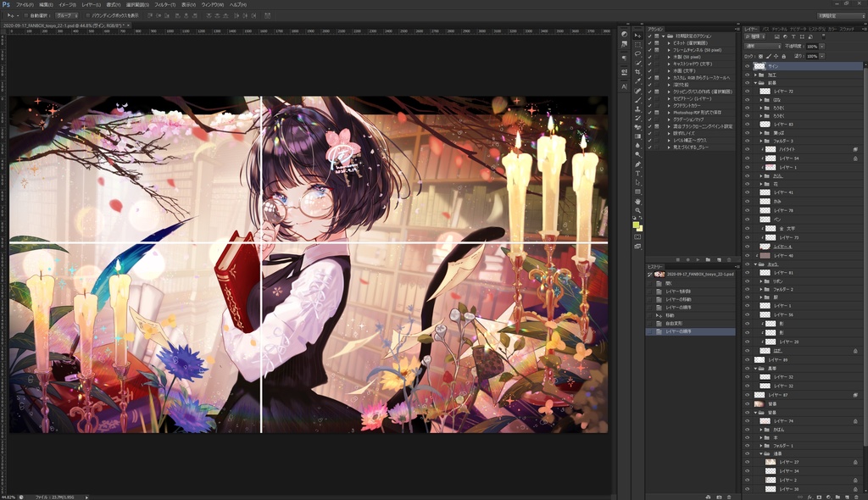
Task: Select the Crop tool
Action: pos(637,72)
